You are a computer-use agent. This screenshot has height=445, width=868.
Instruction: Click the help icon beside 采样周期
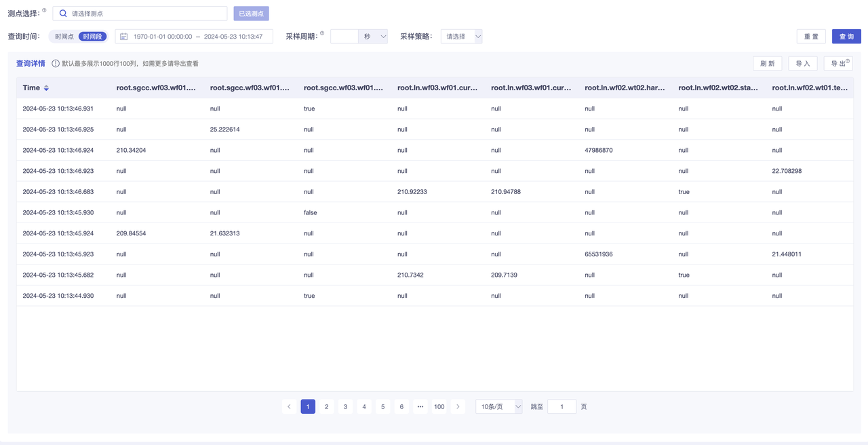(322, 33)
